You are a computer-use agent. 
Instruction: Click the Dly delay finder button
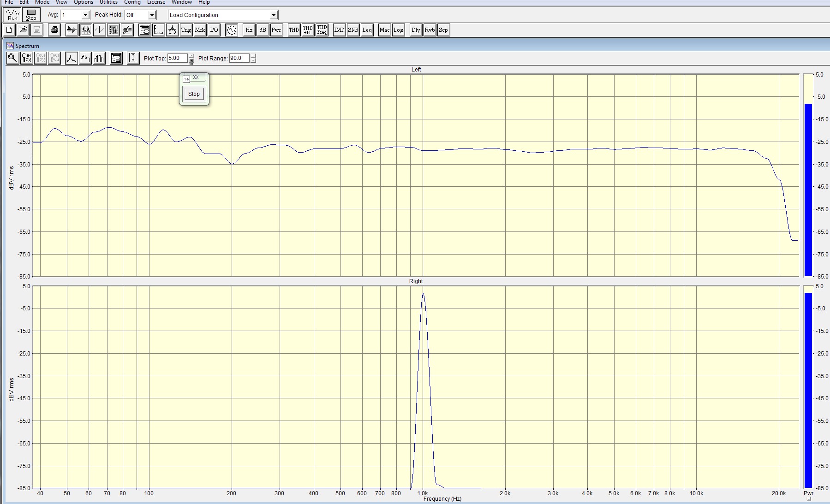point(416,30)
